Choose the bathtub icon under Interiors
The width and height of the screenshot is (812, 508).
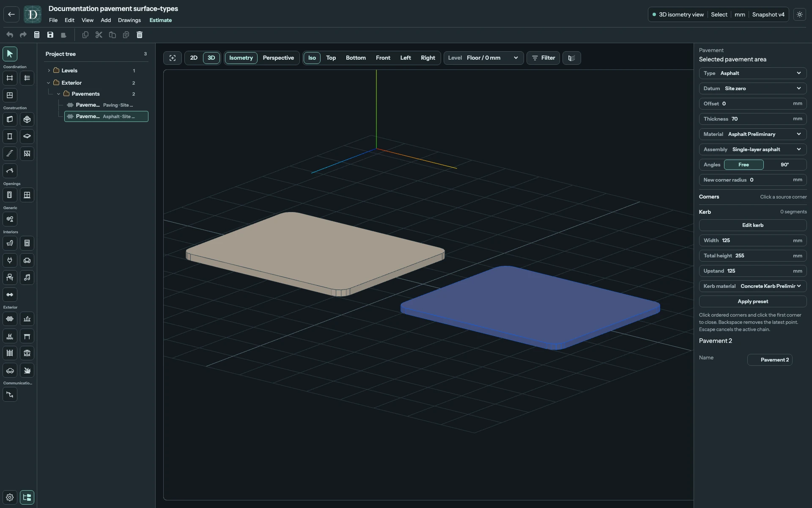click(x=10, y=243)
